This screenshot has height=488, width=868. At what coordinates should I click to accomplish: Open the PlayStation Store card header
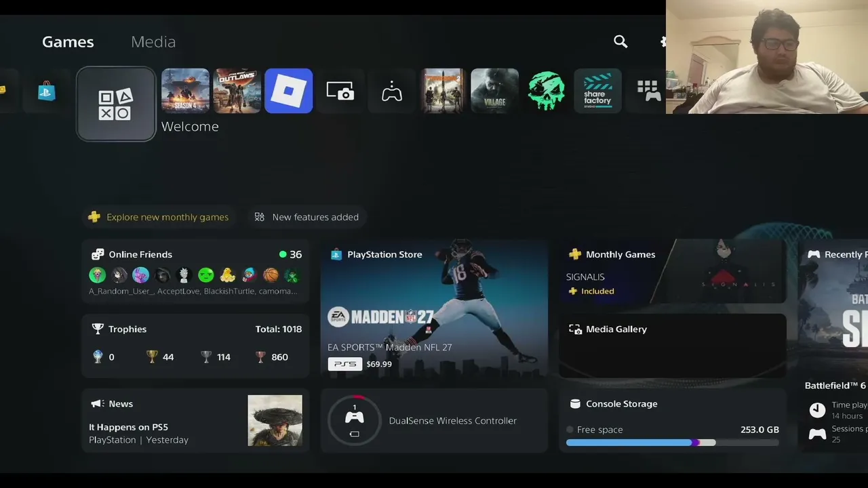coord(376,254)
